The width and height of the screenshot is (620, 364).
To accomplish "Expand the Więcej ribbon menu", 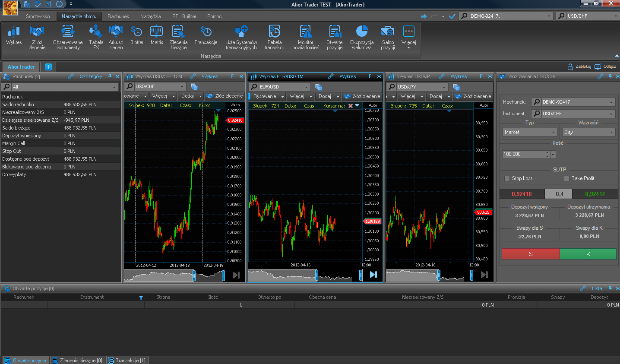I will pyautogui.click(x=408, y=38).
